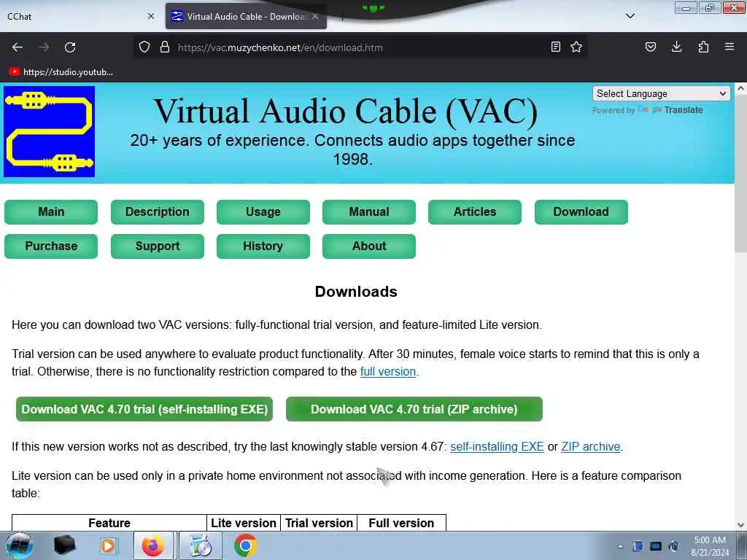
Task: Open the History page button
Action: click(x=263, y=246)
